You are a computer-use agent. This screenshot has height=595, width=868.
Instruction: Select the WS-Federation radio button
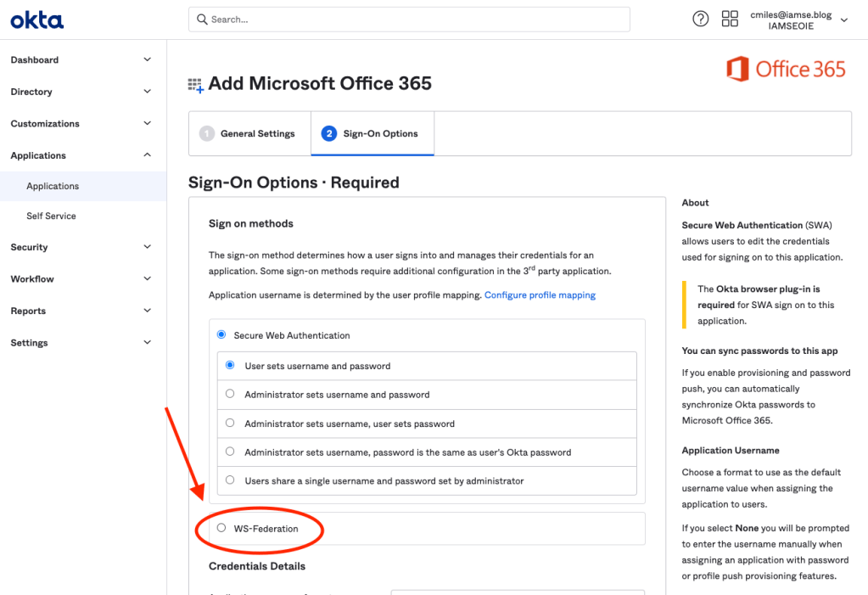221,528
